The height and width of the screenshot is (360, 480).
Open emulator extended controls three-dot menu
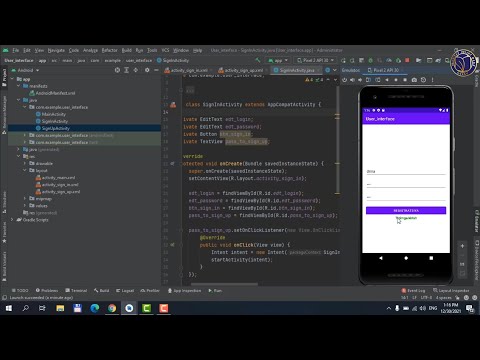pyautogui.click(x=433, y=80)
